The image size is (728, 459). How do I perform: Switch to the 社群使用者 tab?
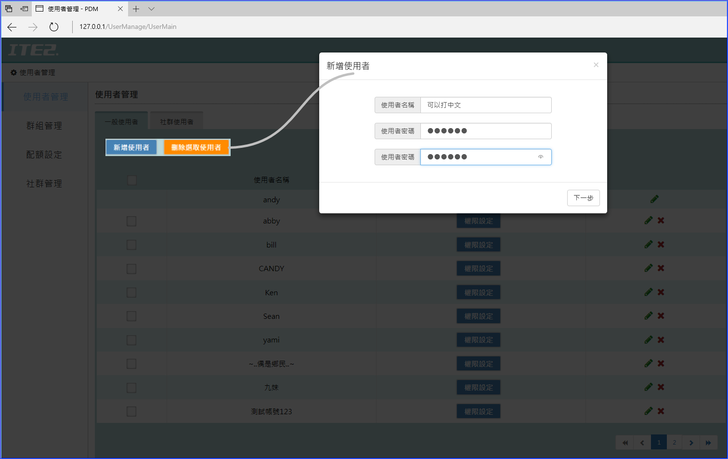(x=176, y=122)
